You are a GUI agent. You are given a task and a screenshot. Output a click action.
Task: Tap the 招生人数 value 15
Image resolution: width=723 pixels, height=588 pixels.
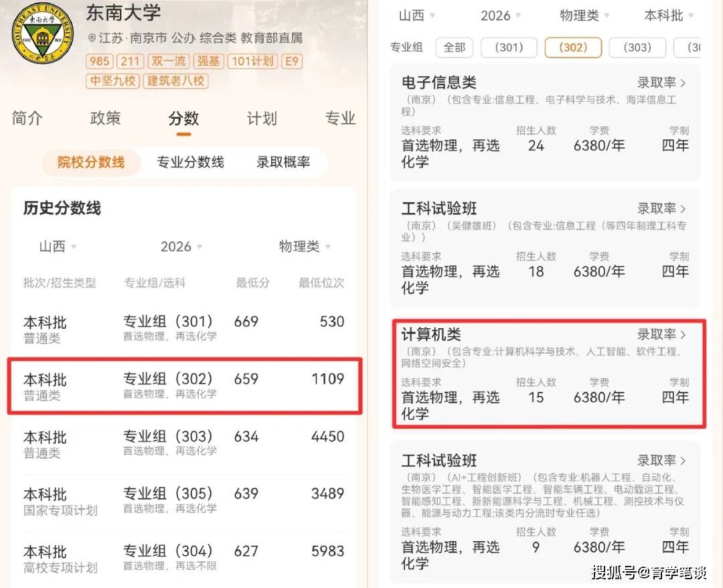(x=536, y=398)
